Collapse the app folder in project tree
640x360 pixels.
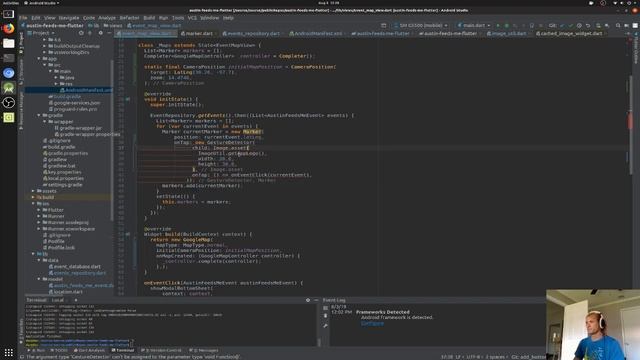tap(39, 59)
